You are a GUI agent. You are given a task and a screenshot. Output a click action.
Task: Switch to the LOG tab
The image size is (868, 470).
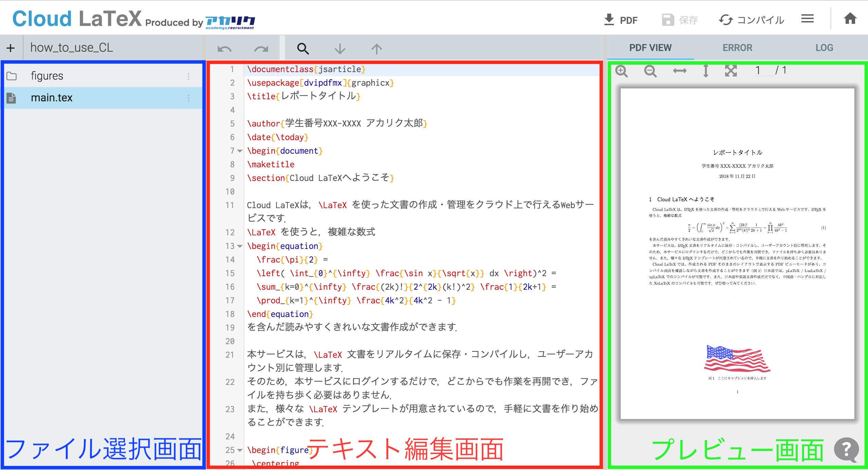pyautogui.click(x=824, y=48)
